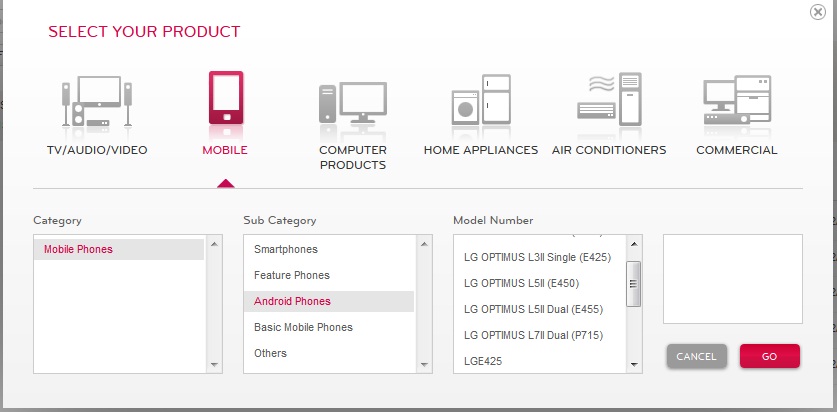Image resolution: width=837 pixels, height=412 pixels.
Task: Select Android Phones sub category
Action: 329,301
